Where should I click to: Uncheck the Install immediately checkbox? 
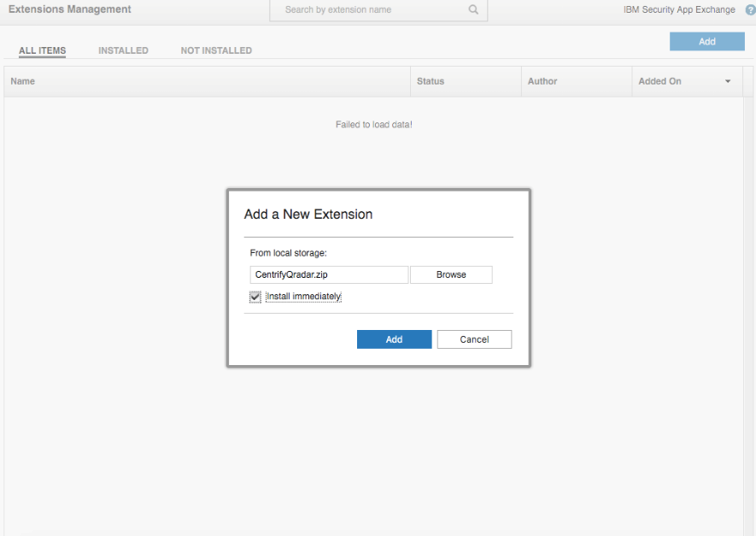255,297
